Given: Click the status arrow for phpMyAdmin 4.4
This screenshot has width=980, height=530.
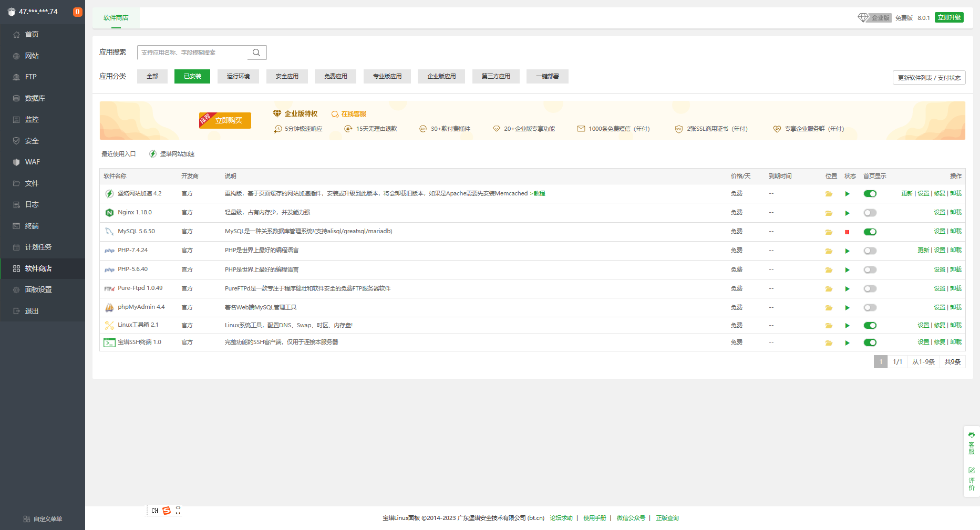Looking at the screenshot, I should (x=847, y=307).
